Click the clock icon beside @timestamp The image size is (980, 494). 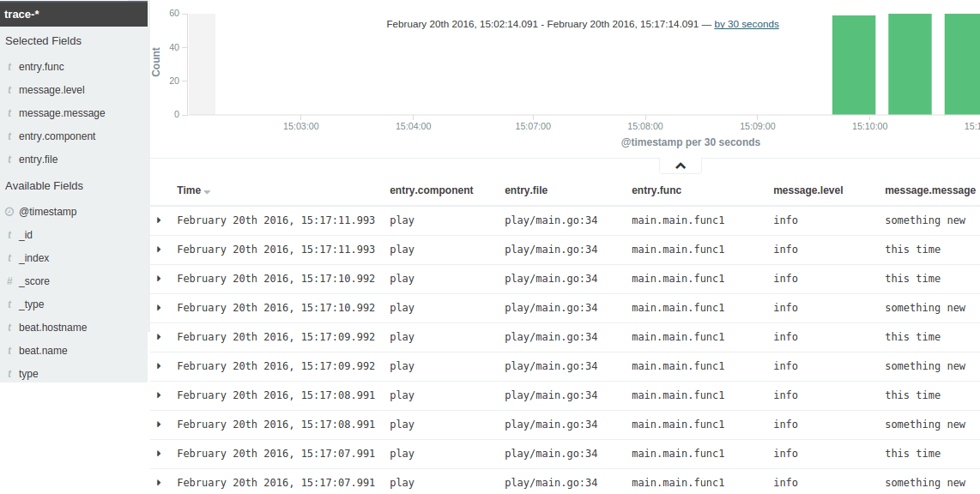coord(9,211)
